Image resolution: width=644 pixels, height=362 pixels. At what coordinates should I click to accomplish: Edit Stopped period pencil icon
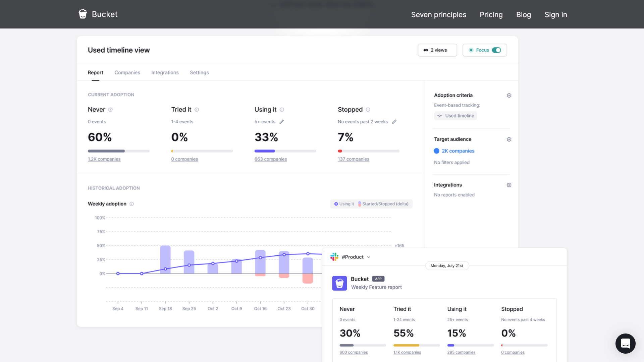coord(394,122)
